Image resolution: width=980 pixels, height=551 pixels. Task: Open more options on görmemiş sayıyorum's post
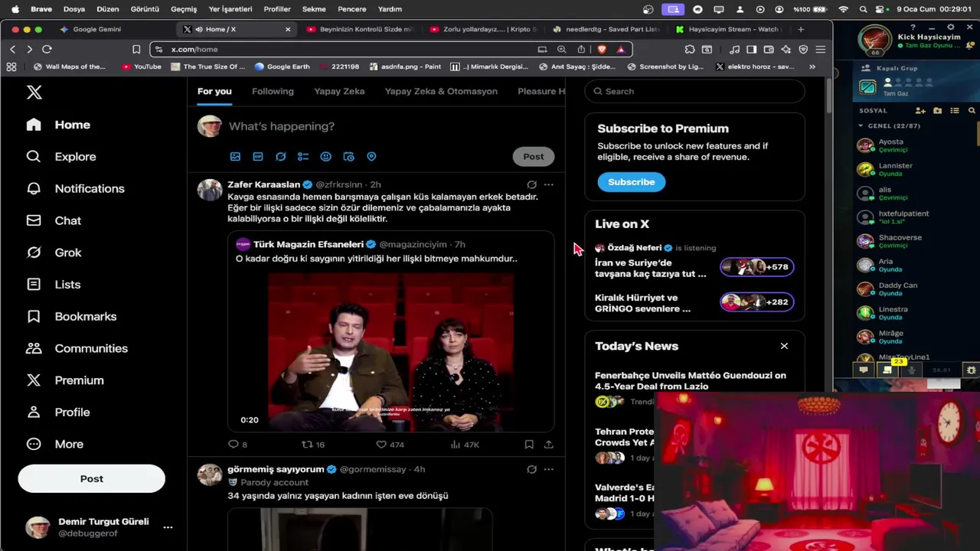tap(548, 469)
